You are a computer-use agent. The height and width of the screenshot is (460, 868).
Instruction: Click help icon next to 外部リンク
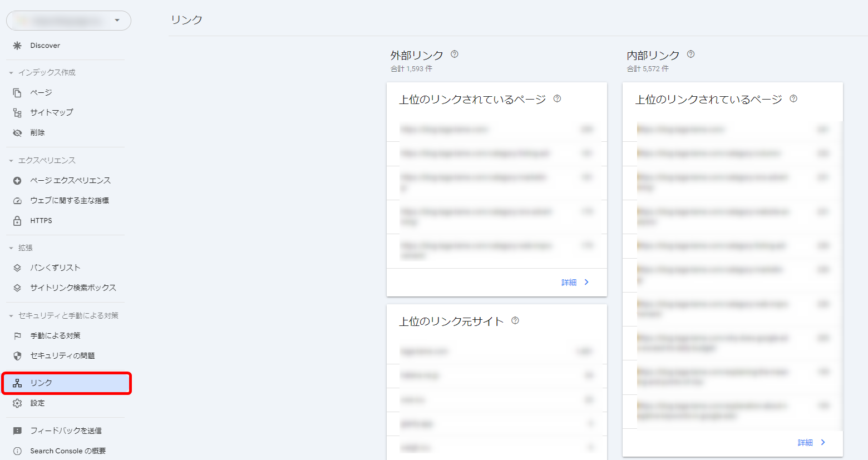pyautogui.click(x=455, y=54)
